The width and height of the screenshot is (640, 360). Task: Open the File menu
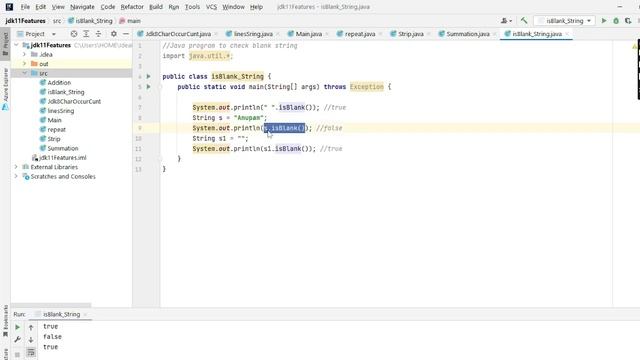25,7
